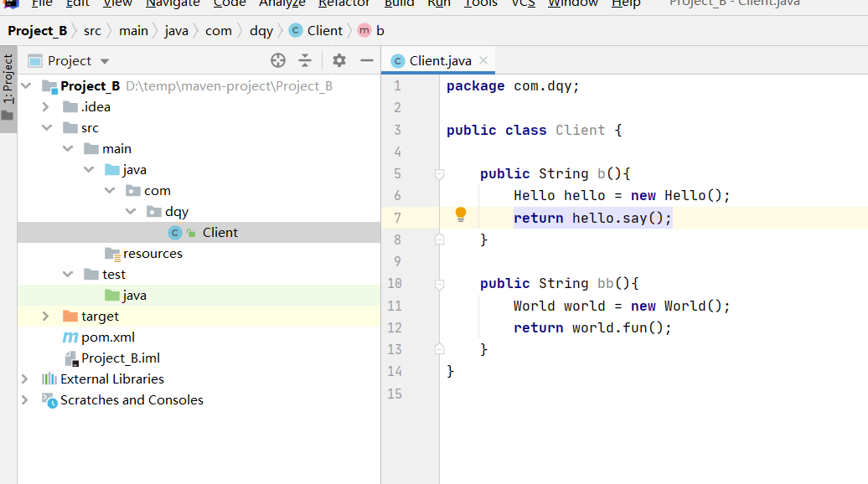Click the pom.xml Maven icon
Screen dimensions: 868x484
(70, 337)
